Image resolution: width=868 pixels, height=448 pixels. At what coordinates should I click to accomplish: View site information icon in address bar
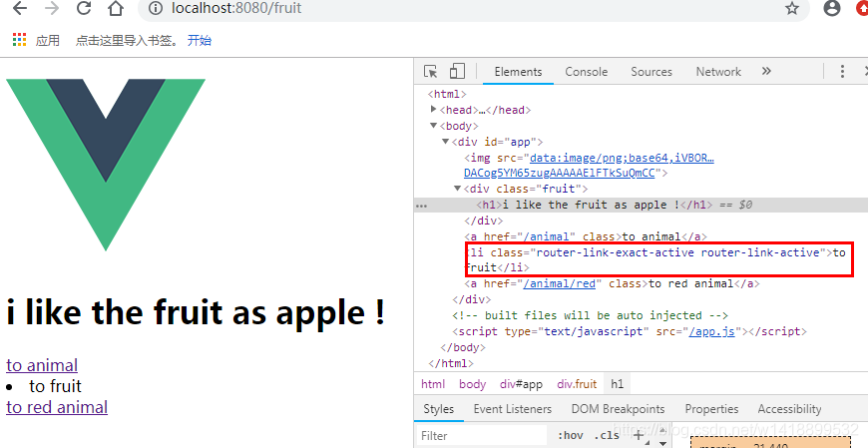(x=156, y=8)
